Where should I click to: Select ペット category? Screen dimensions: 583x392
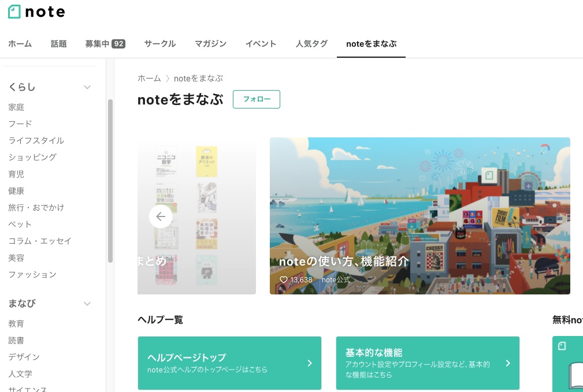tap(20, 225)
